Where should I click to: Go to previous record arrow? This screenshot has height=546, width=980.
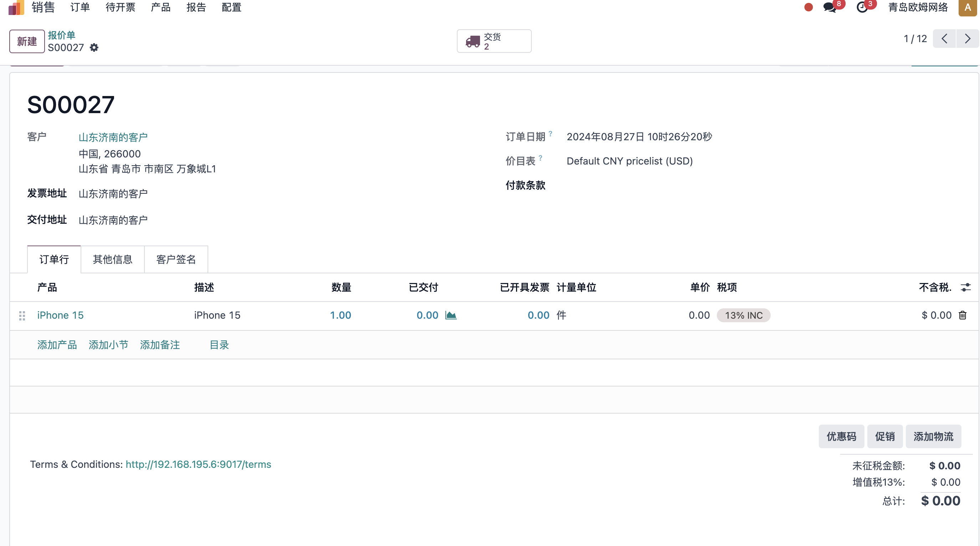[x=944, y=39]
